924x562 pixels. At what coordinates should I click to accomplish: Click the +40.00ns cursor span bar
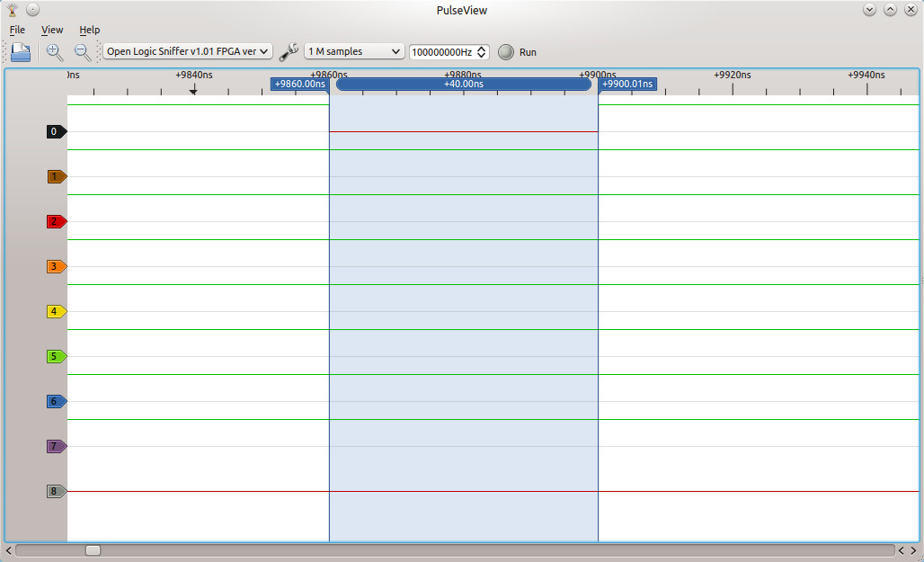(x=464, y=84)
